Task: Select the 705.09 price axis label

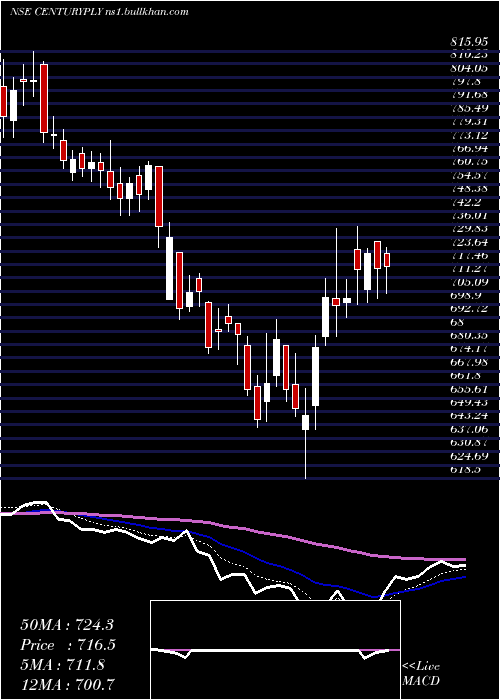Action: (x=469, y=282)
